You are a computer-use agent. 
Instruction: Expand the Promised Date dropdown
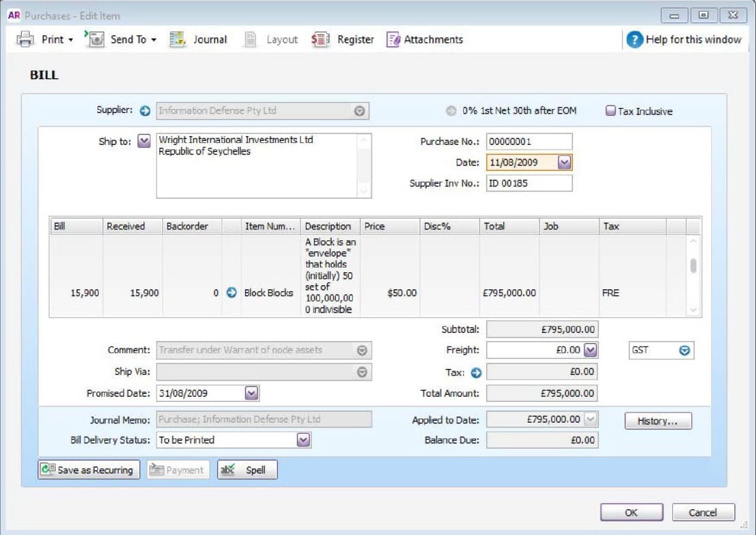tap(251, 393)
